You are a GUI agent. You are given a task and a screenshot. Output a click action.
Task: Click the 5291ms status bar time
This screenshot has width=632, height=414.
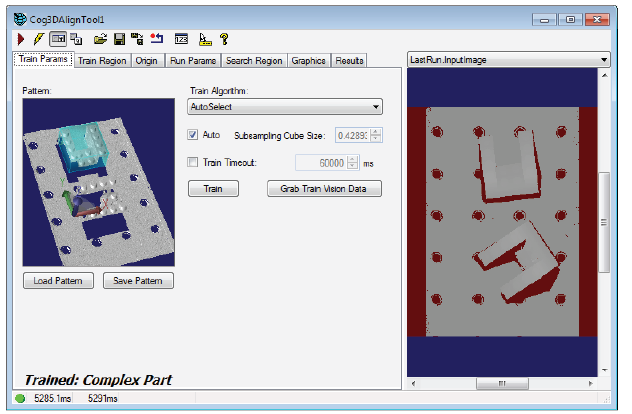tap(103, 399)
